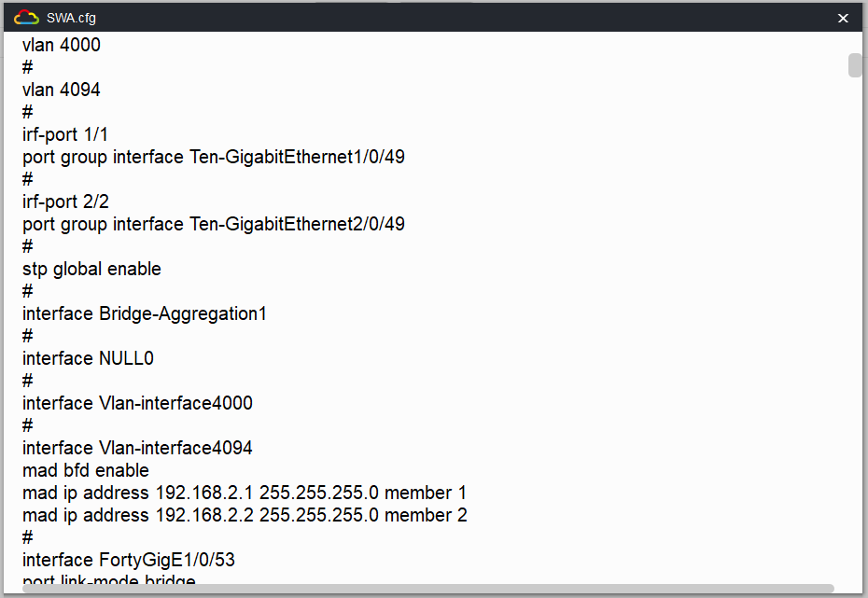Click the Ten-GigabitEthernet2/0/49 port group line
Screen dimensions: 868x598
click(x=214, y=224)
